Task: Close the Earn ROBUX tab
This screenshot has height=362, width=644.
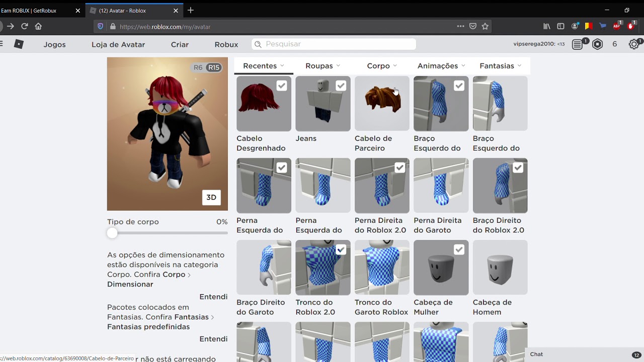Action: [77, 11]
